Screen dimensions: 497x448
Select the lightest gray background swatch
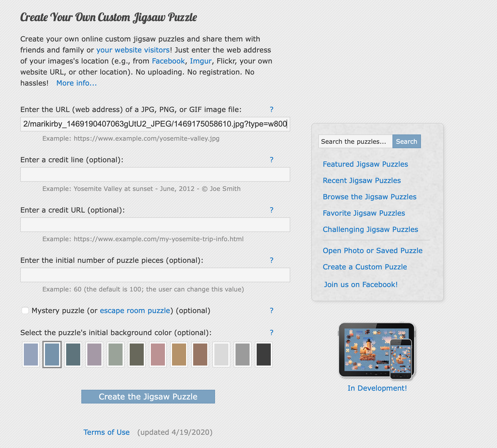(221, 355)
